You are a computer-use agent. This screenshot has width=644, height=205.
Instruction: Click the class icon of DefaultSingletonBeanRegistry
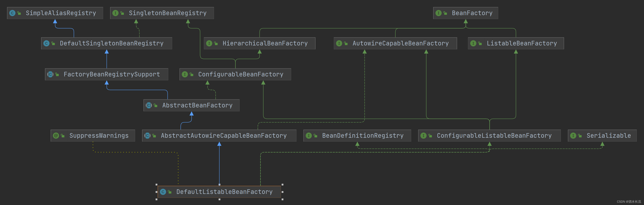click(46, 43)
